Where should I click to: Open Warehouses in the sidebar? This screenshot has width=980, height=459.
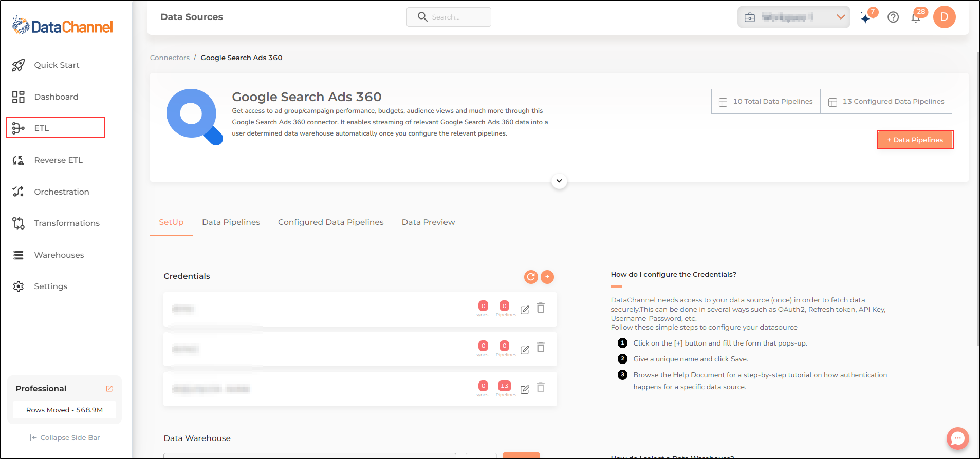coord(59,255)
